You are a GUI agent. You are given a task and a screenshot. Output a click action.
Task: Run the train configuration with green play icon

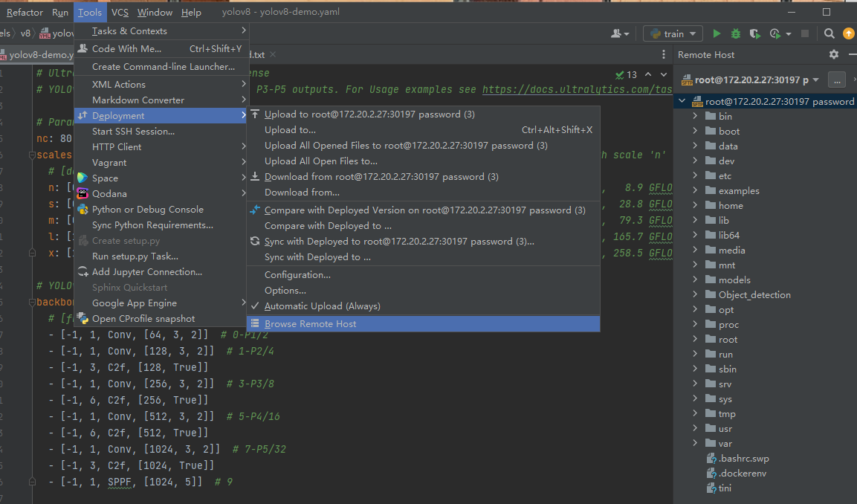[x=717, y=34]
